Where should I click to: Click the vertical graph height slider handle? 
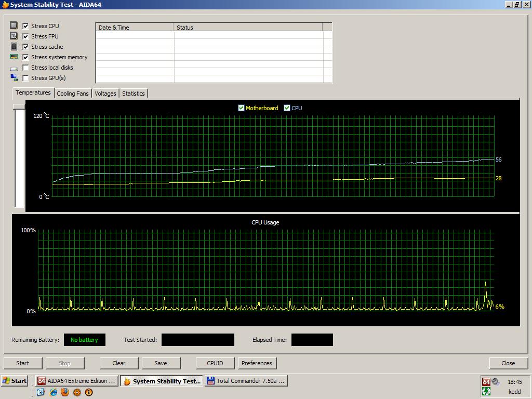pos(19,107)
